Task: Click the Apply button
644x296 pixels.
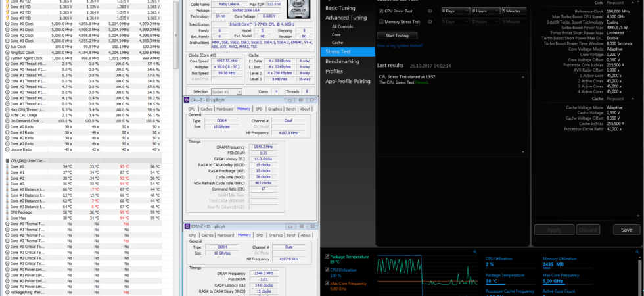Action: pyautogui.click(x=554, y=230)
